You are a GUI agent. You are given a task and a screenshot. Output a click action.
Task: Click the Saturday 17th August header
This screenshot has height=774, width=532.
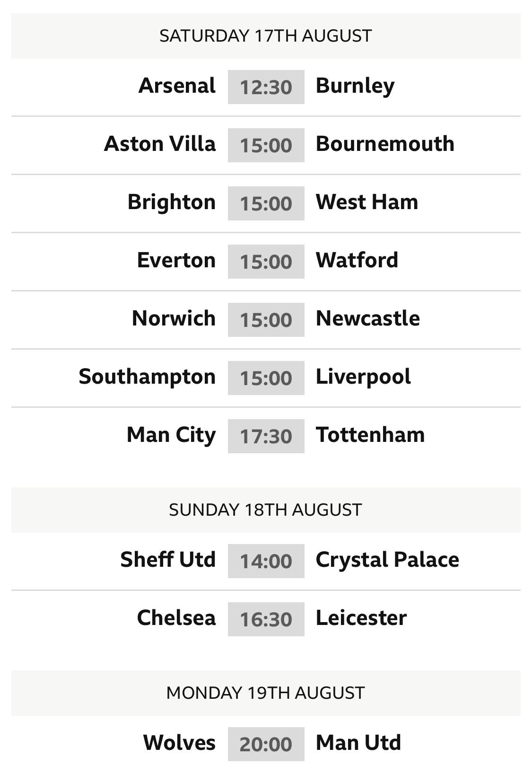[x=266, y=36]
